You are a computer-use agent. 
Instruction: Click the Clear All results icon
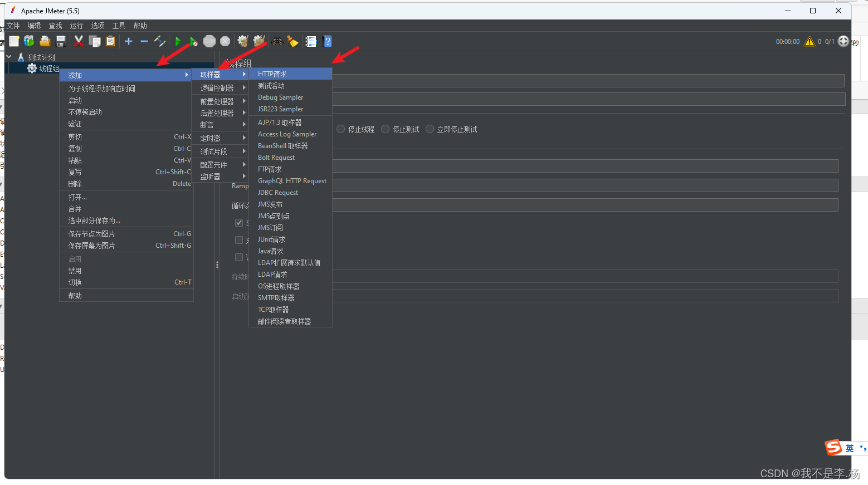tap(259, 41)
